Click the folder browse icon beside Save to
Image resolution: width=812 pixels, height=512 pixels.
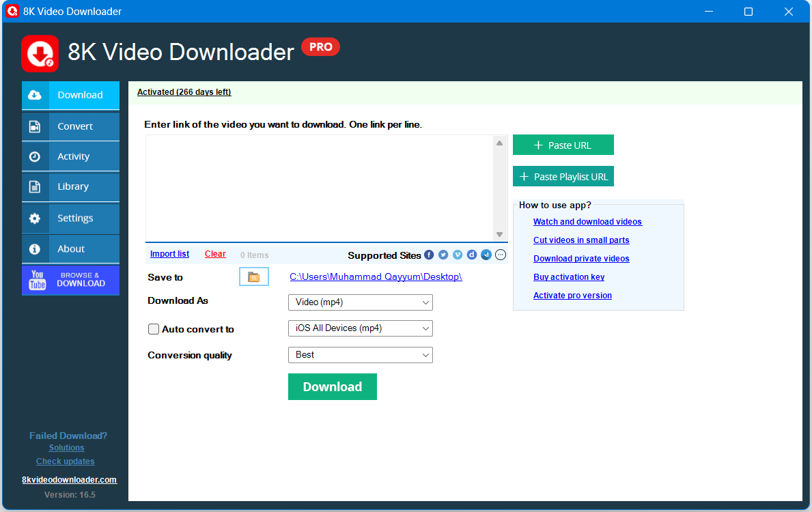tap(254, 277)
